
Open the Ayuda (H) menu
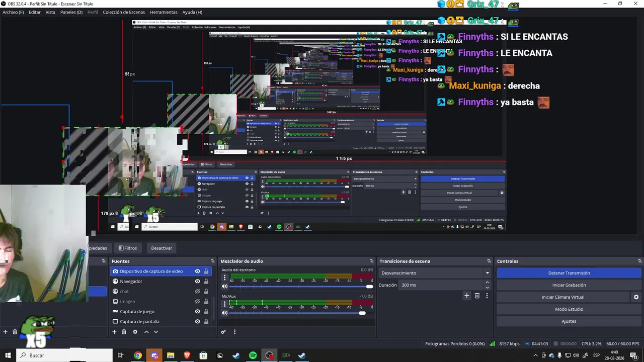pyautogui.click(x=192, y=12)
